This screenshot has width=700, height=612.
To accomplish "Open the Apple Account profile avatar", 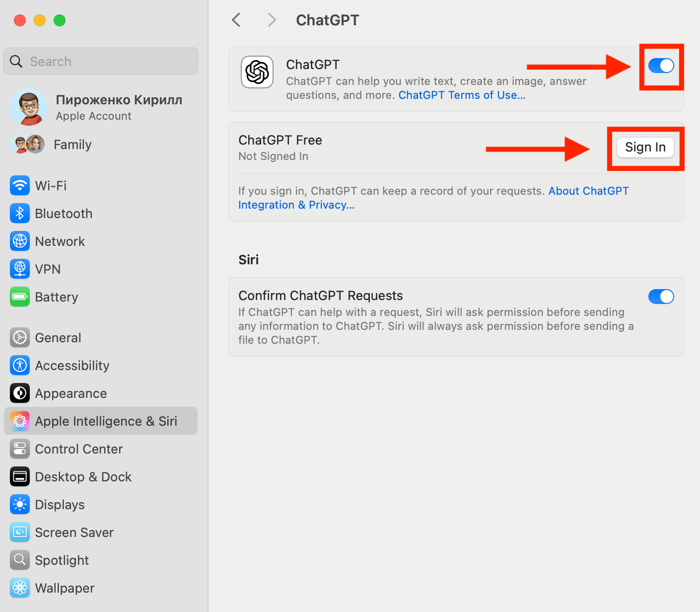I will (x=29, y=107).
